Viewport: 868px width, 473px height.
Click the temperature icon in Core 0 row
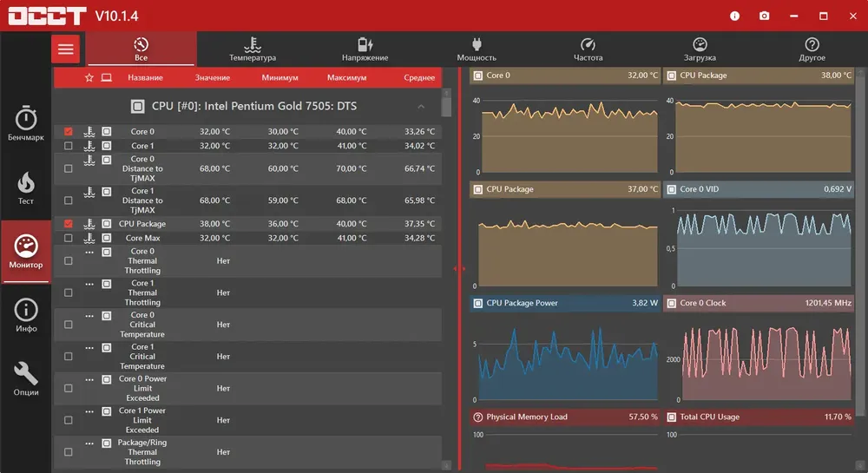89,132
